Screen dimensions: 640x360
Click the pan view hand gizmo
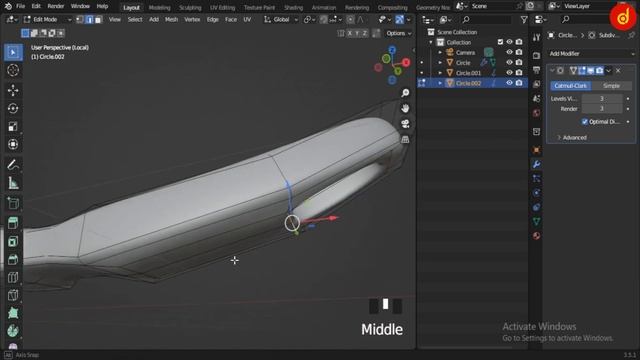pos(405,109)
